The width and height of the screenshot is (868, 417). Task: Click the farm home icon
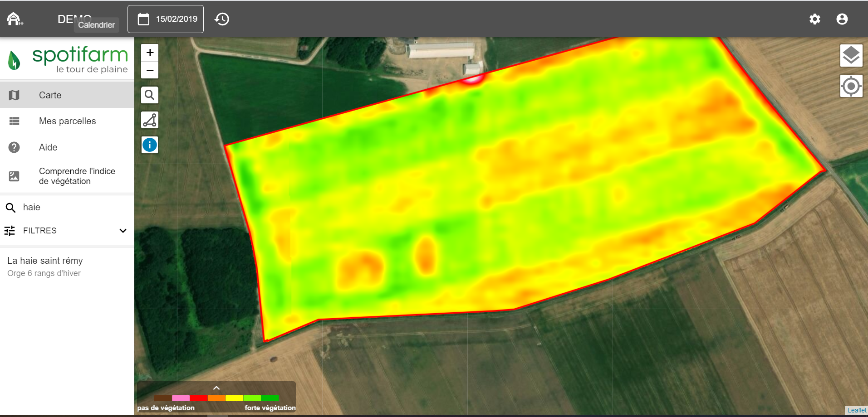tap(15, 19)
